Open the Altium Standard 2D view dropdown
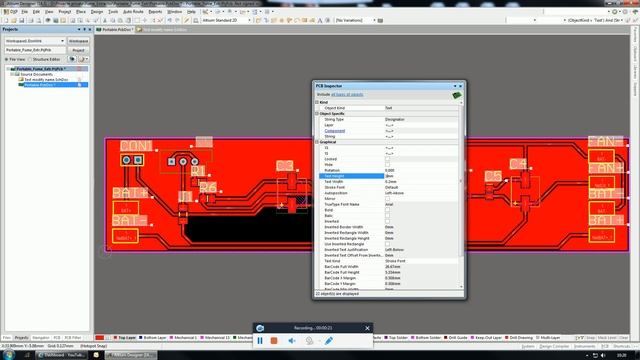Screen dimensions: 640x360 tap(249, 20)
